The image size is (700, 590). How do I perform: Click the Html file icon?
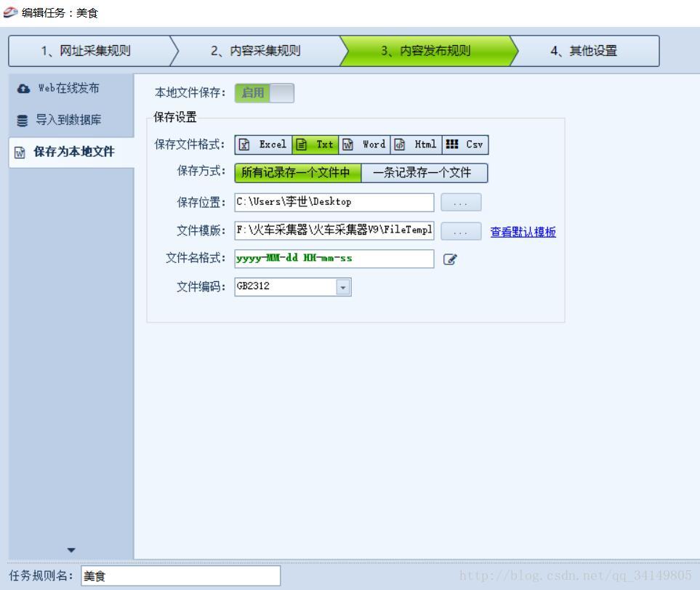[x=400, y=145]
